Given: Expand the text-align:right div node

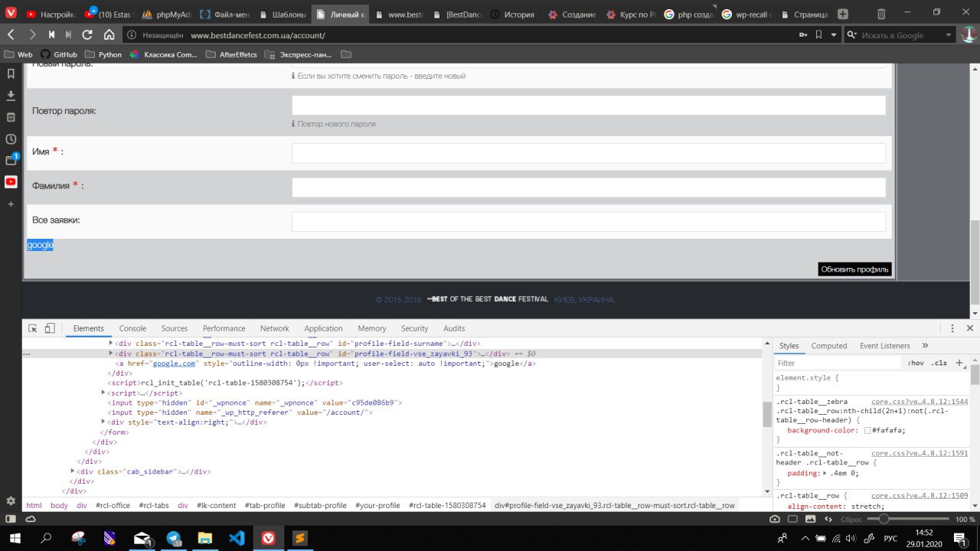Looking at the screenshot, I should (x=103, y=422).
